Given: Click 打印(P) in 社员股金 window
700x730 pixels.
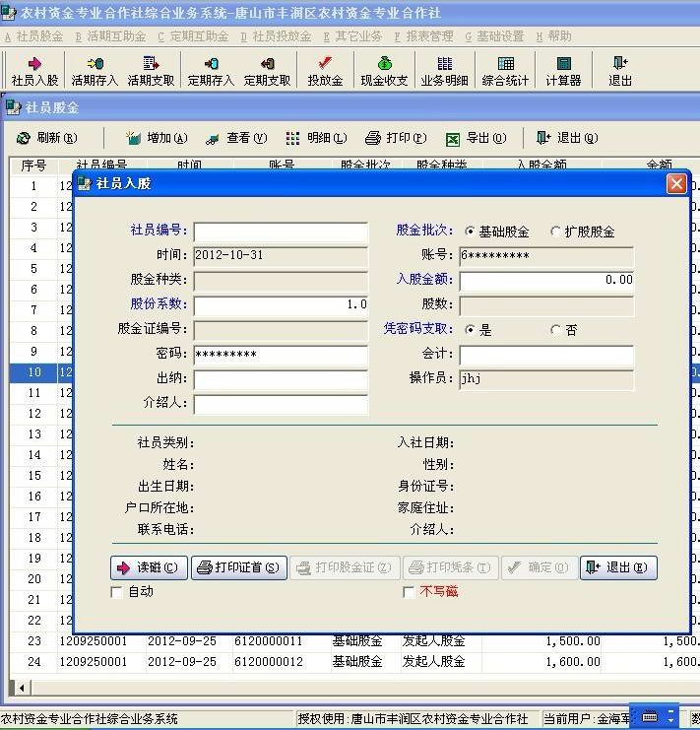Looking at the screenshot, I should click(x=396, y=138).
